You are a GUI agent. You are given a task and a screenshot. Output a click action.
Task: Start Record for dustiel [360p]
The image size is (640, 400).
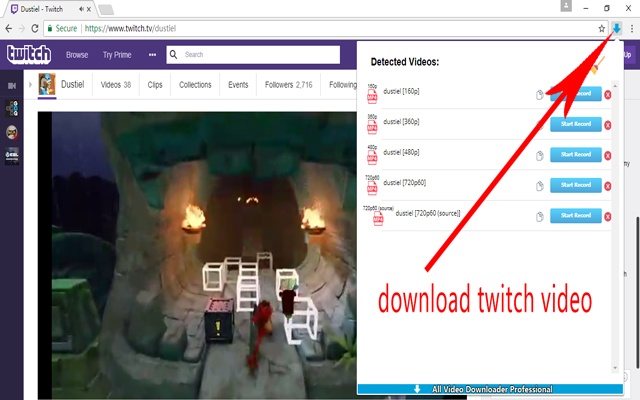coord(576,124)
